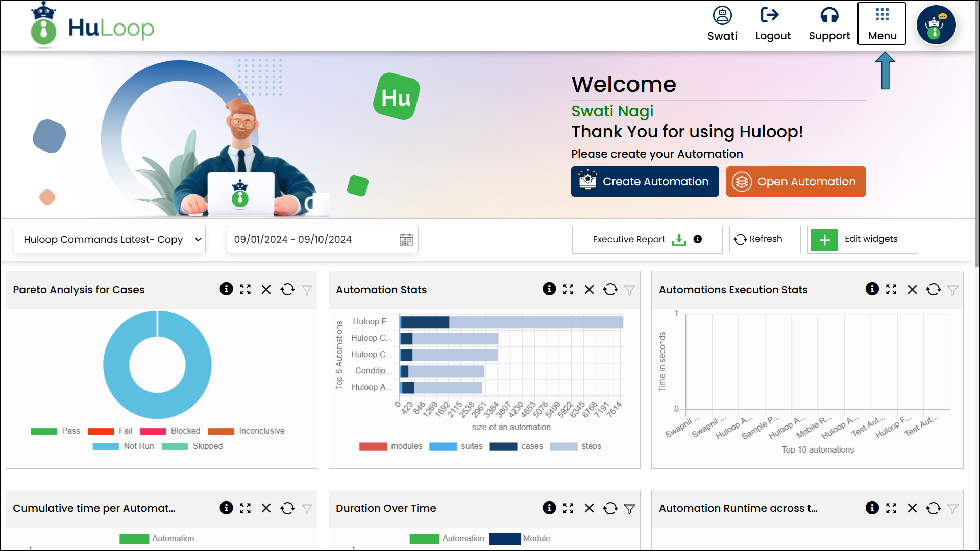Toggle Pass legend in Pareto chart
The image size is (980, 551).
(56, 431)
